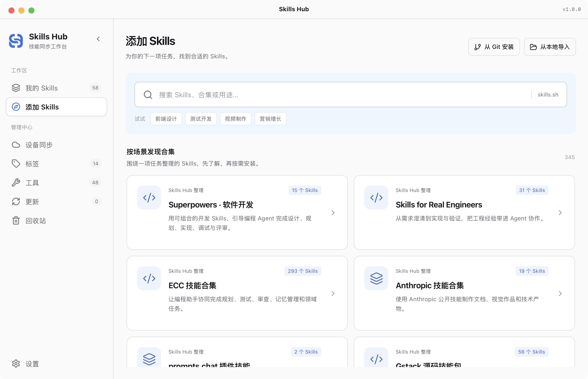Click the compass icon beside 添加 Skills
This screenshot has width=588, height=379.
[16, 107]
